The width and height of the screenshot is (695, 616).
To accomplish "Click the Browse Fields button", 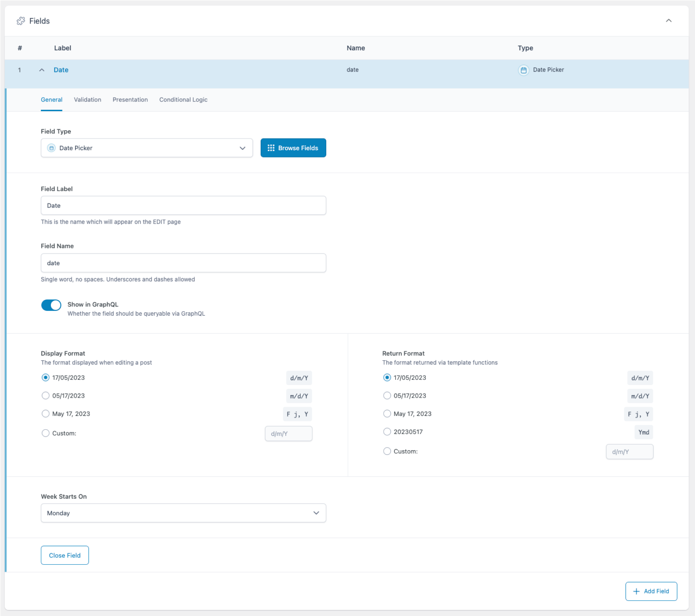I will 293,148.
